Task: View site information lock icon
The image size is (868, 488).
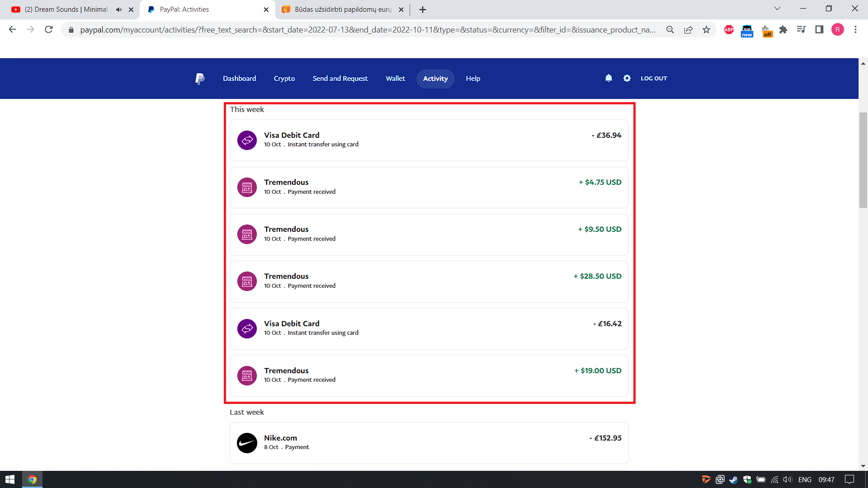Action: pyautogui.click(x=71, y=30)
